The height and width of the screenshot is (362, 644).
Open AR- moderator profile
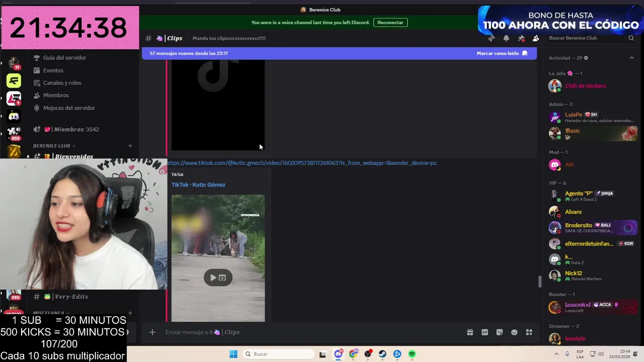(x=593, y=164)
